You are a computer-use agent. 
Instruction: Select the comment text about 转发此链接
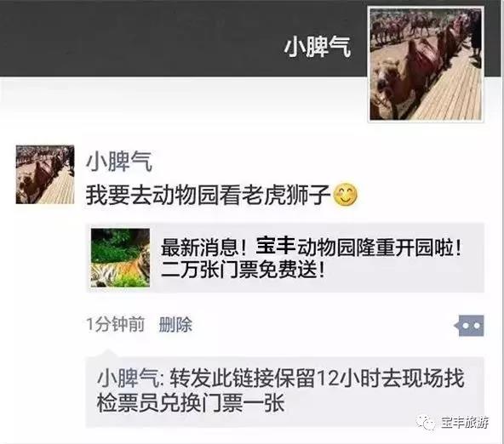(x=281, y=390)
